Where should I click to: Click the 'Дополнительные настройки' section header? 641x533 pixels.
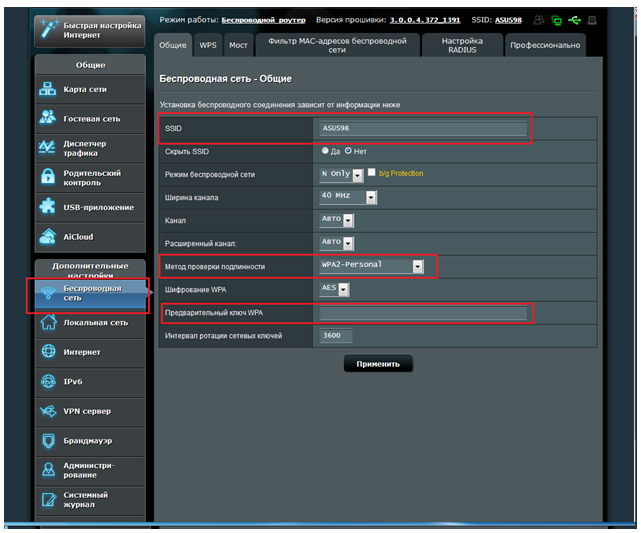(90, 270)
